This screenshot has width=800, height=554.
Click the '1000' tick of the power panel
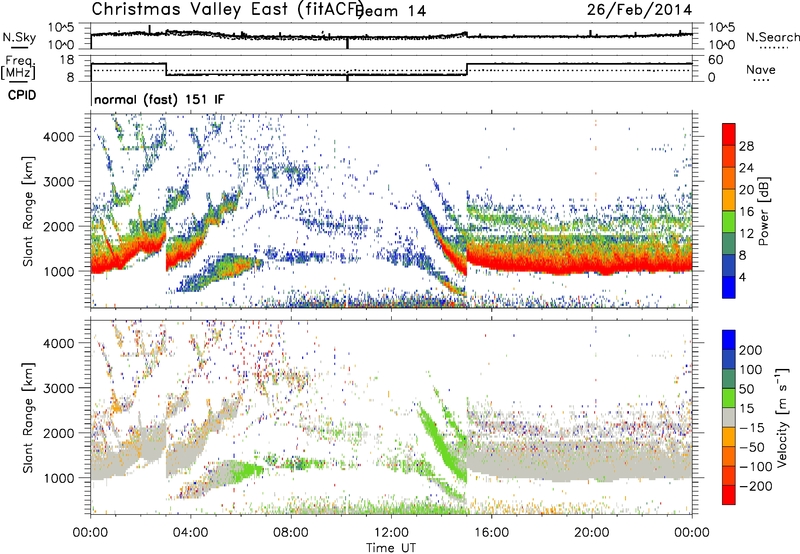(59, 271)
